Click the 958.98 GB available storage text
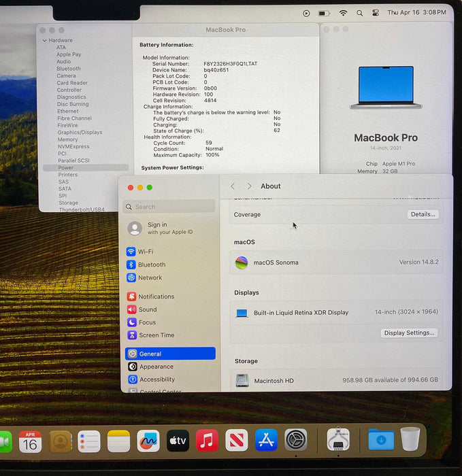The image size is (462, 476). click(391, 379)
